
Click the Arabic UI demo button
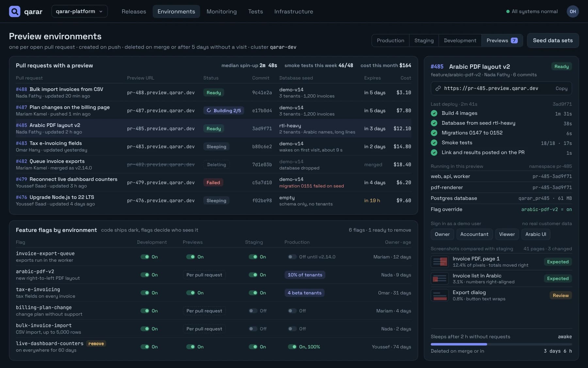click(x=536, y=234)
